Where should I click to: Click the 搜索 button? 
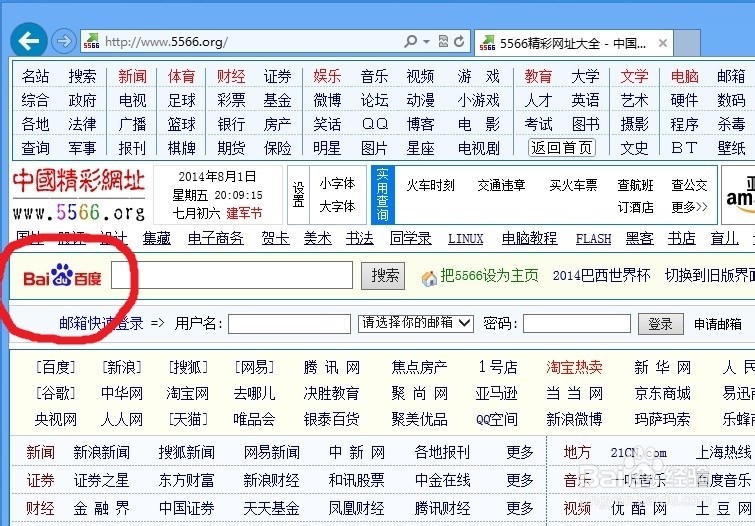383,276
